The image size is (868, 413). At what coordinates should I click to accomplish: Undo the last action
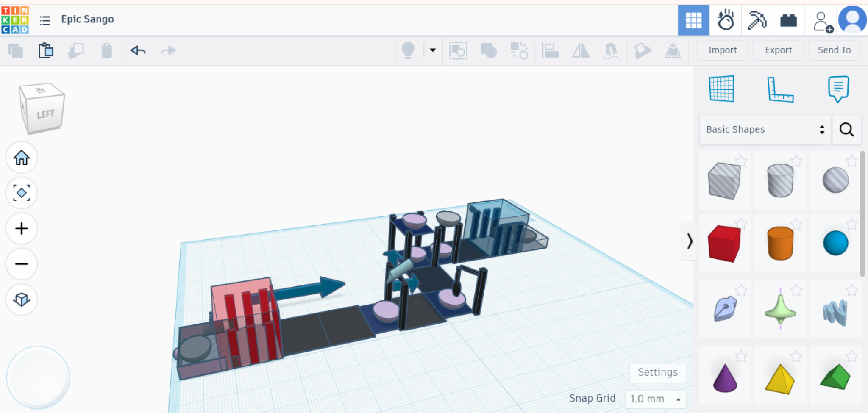pos(138,51)
